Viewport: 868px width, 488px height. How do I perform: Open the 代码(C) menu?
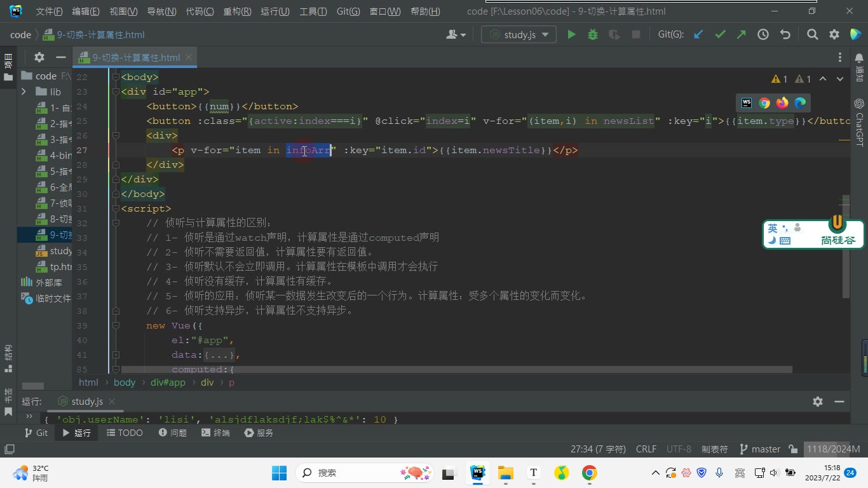tap(200, 11)
